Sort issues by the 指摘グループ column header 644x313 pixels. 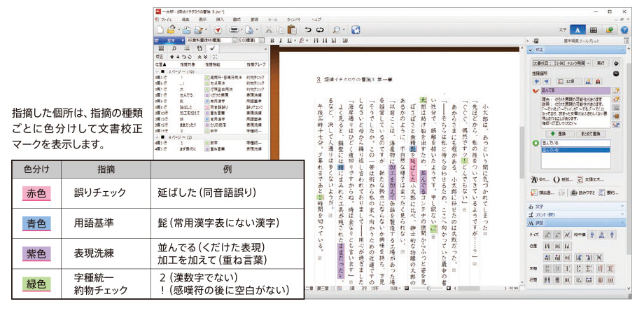pos(255,64)
